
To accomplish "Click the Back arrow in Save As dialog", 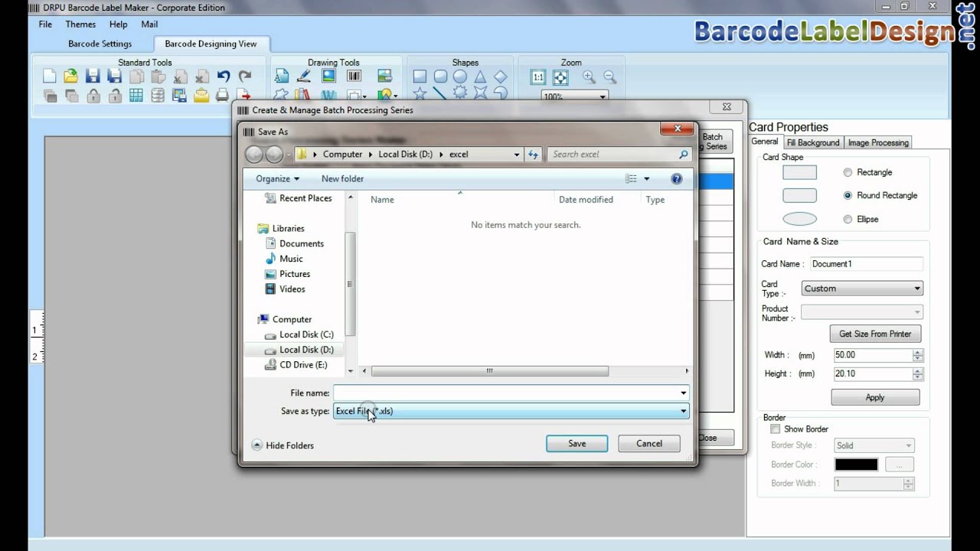I will [x=254, y=155].
